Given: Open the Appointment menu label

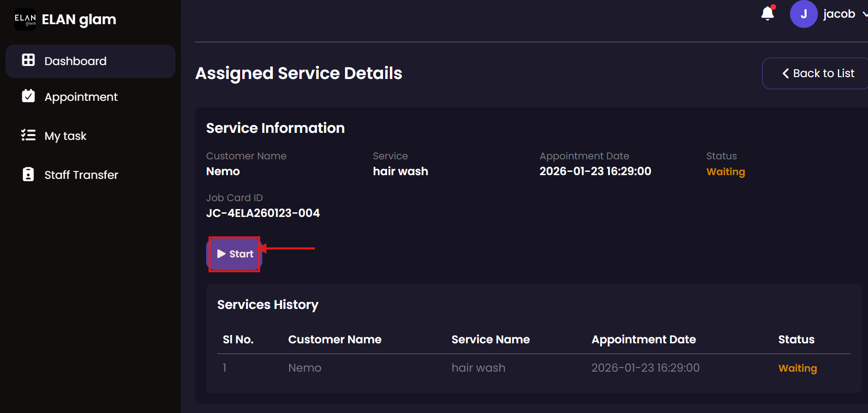Looking at the screenshot, I should point(81,97).
